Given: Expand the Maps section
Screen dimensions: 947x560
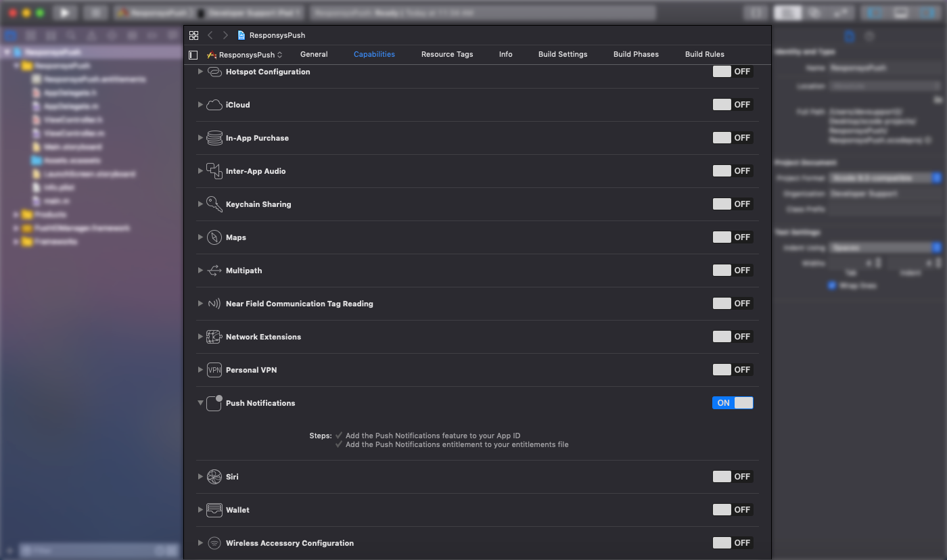Looking at the screenshot, I should [200, 237].
